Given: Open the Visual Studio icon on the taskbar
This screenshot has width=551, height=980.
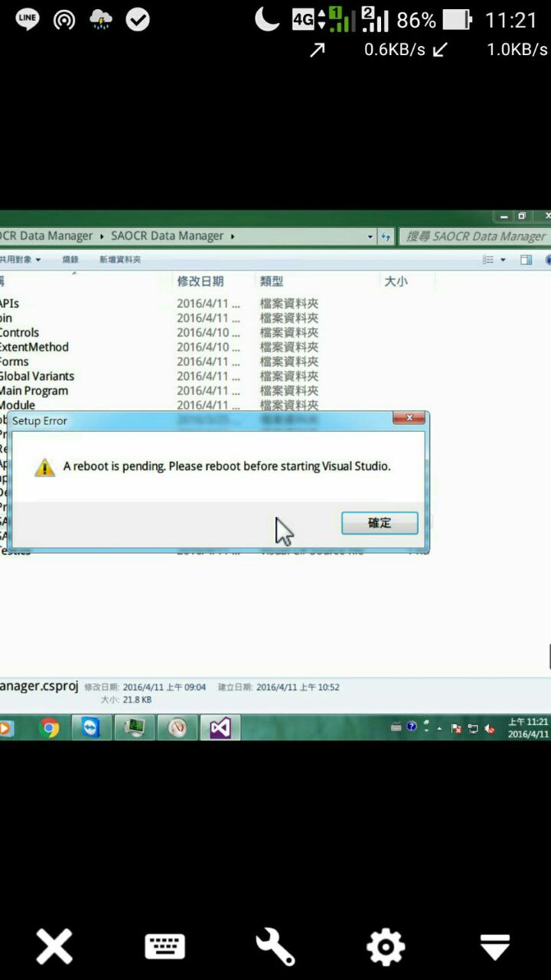Looking at the screenshot, I should [x=220, y=727].
